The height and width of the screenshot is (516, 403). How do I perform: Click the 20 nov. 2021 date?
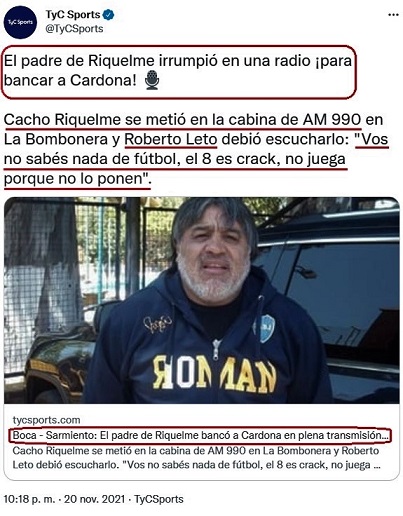coord(95,499)
